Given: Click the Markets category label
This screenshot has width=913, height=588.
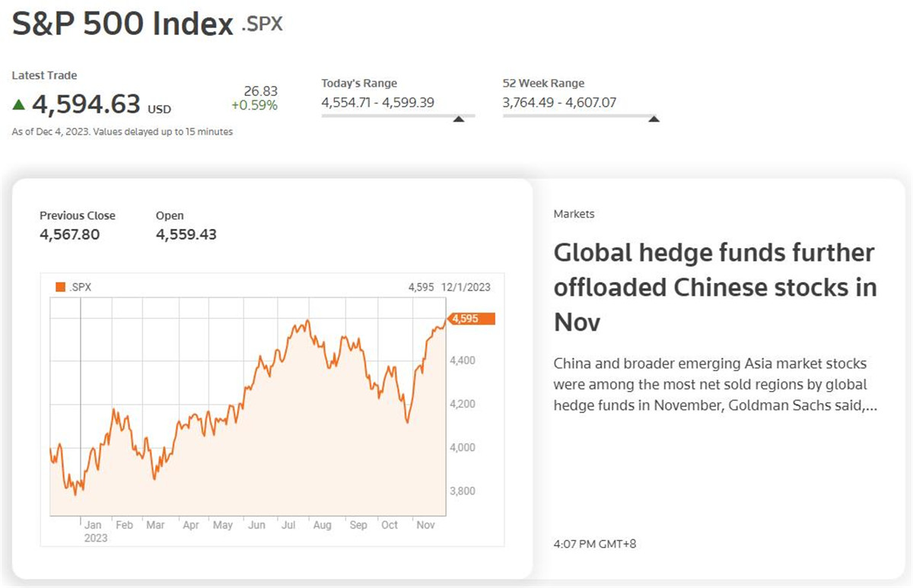Looking at the screenshot, I should [574, 214].
